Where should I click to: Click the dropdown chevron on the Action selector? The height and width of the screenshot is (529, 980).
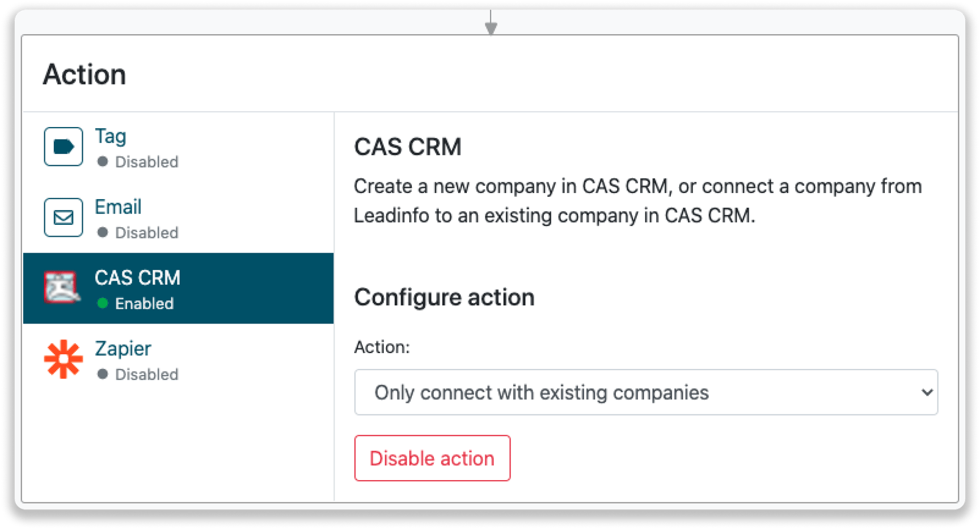(x=927, y=392)
